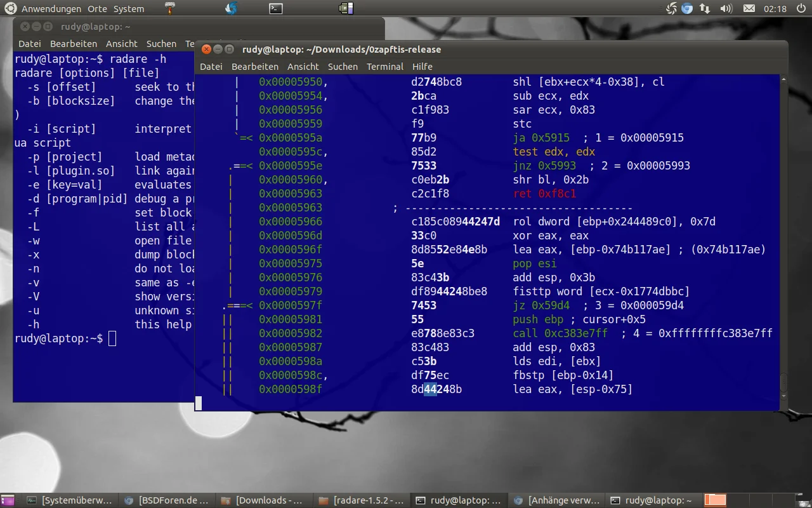Open the Anwendungen menu
This screenshot has width=812, height=508.
point(51,9)
